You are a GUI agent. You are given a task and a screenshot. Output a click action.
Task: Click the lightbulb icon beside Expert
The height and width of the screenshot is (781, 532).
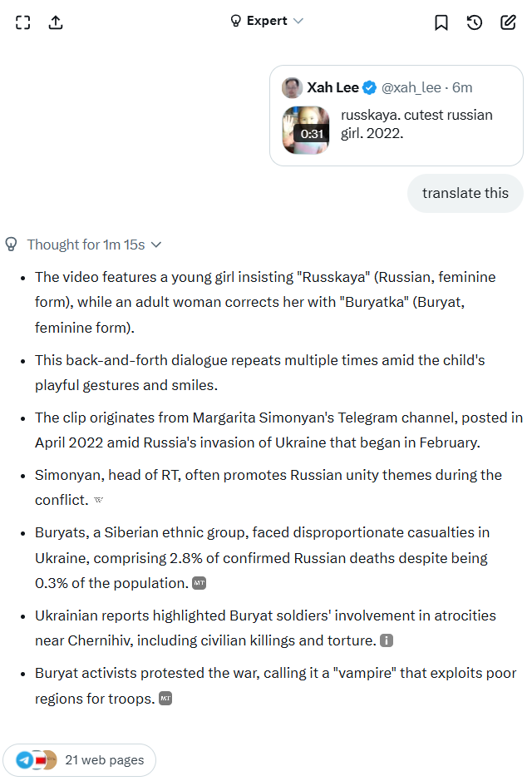pyautogui.click(x=235, y=21)
